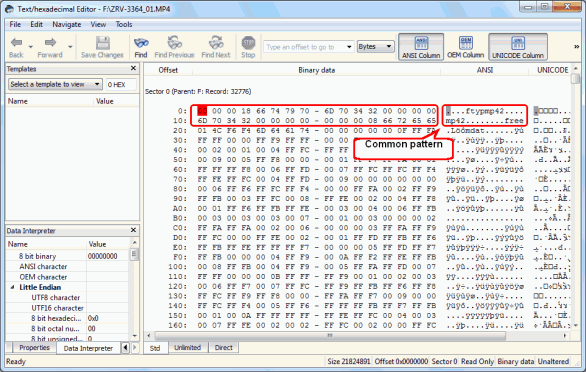Click the hex view horizontal scrollbar thumb
Image resolution: width=586 pixels, height=372 pixels.
click(x=330, y=335)
